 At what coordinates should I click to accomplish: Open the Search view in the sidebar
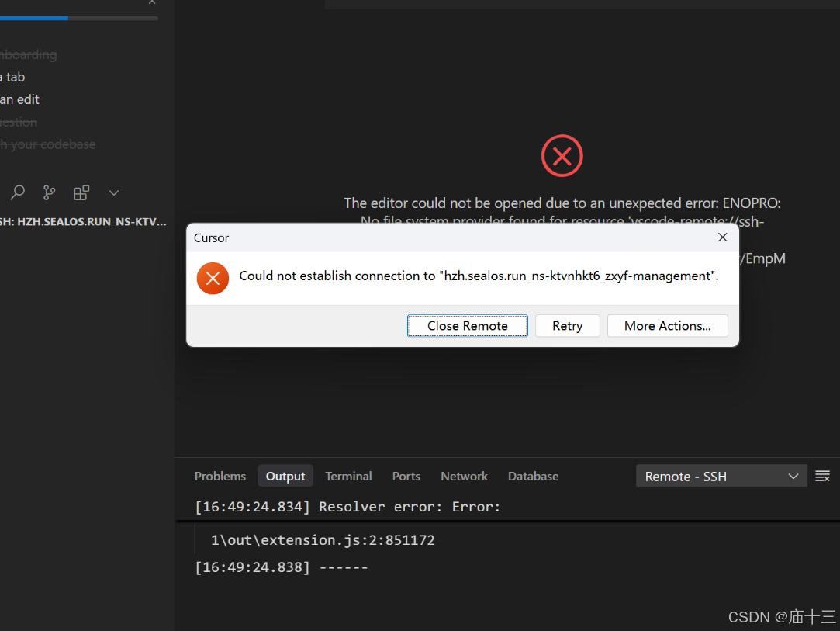[17, 192]
